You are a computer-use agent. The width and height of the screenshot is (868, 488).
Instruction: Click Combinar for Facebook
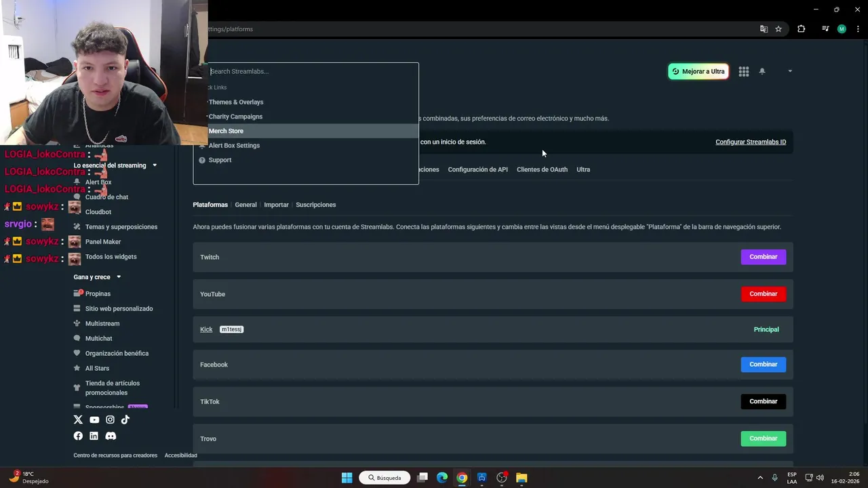[x=763, y=364]
